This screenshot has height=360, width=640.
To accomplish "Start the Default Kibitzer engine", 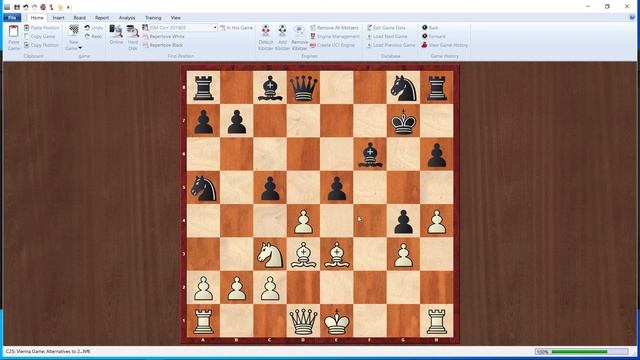I will (x=265, y=32).
